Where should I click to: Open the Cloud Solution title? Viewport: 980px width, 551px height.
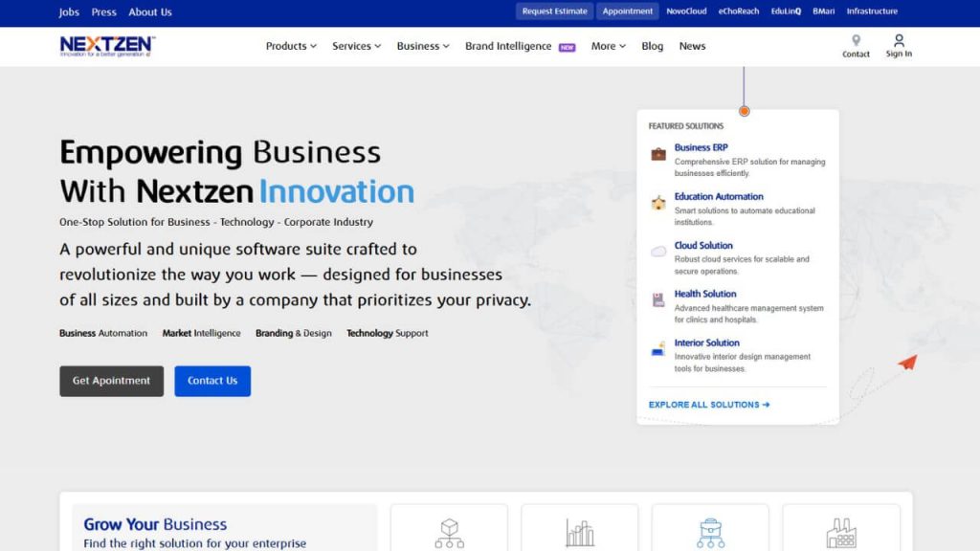tap(703, 246)
